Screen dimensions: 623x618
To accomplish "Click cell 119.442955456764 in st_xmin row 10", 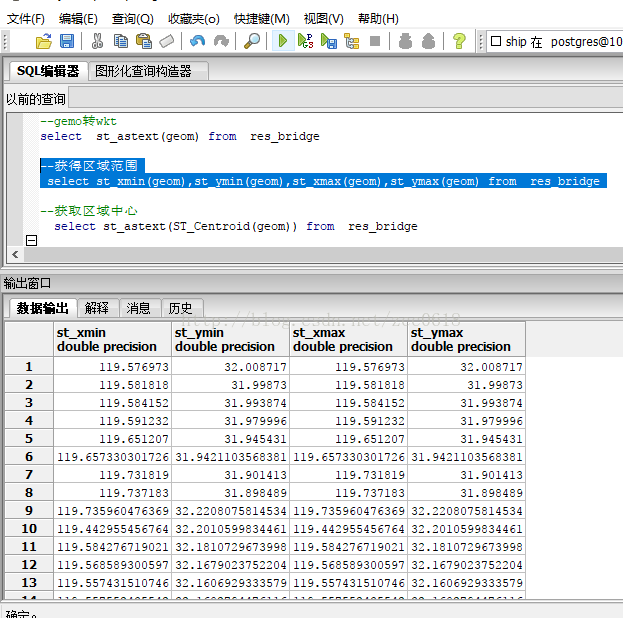I will point(112,529).
